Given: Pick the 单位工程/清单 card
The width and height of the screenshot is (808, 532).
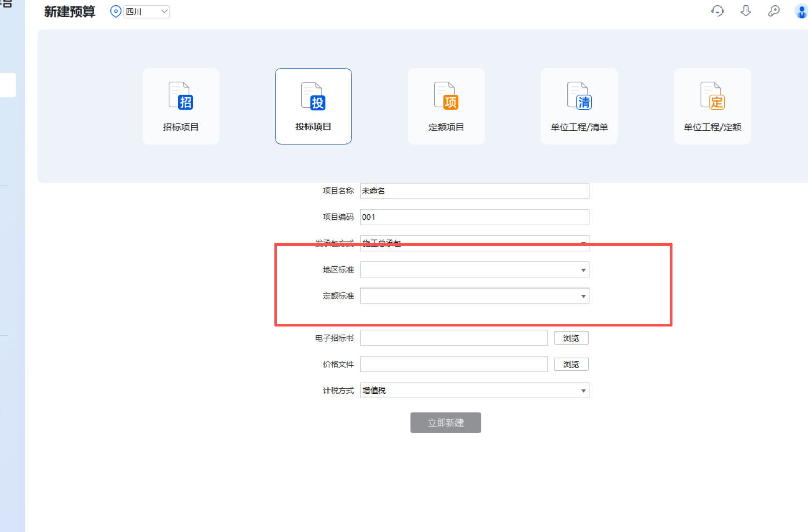Looking at the screenshot, I should point(579,106).
